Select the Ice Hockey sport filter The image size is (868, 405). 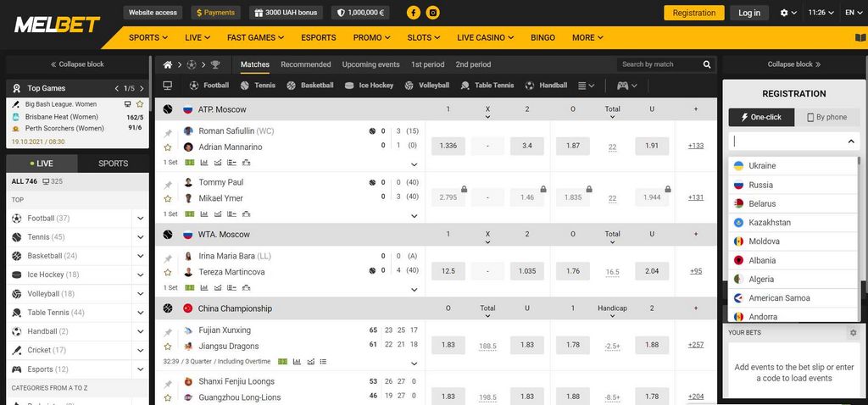coord(369,86)
